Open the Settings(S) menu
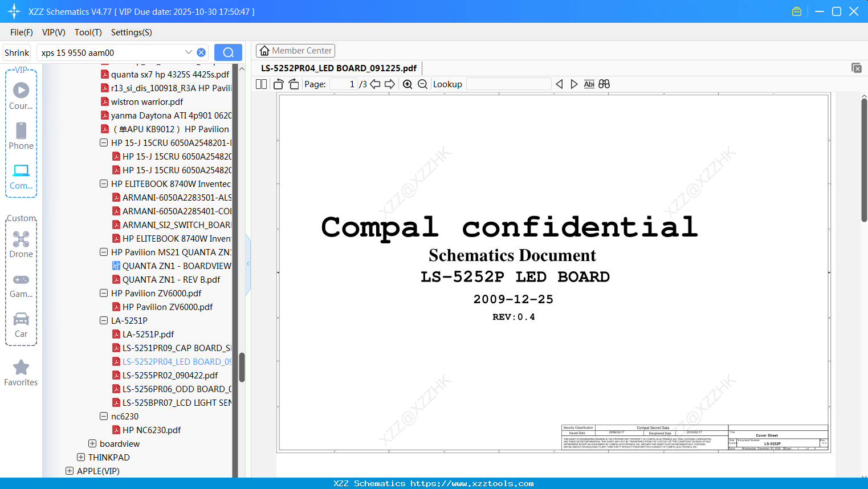The height and width of the screenshot is (489, 868). click(132, 32)
